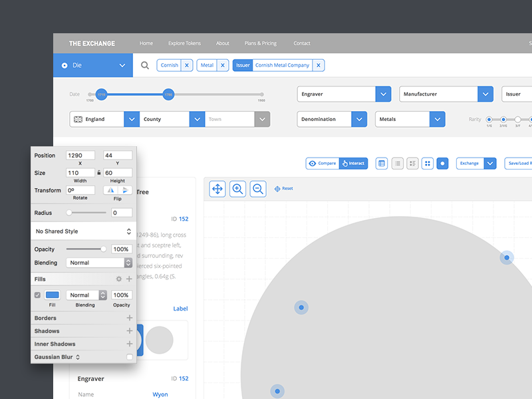Click THE EXCHANGE logo
The width and height of the screenshot is (532, 399).
[x=92, y=43]
